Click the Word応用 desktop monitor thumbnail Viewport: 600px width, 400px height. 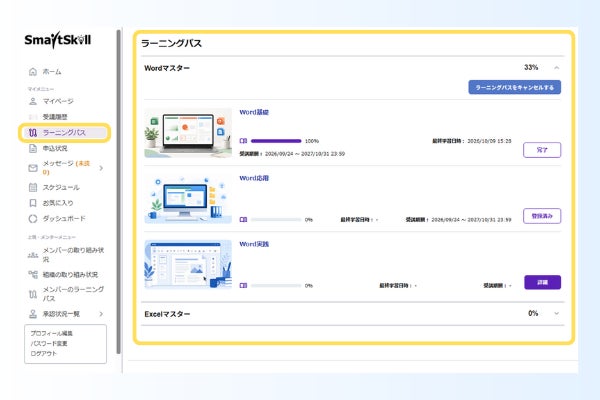pos(188,199)
